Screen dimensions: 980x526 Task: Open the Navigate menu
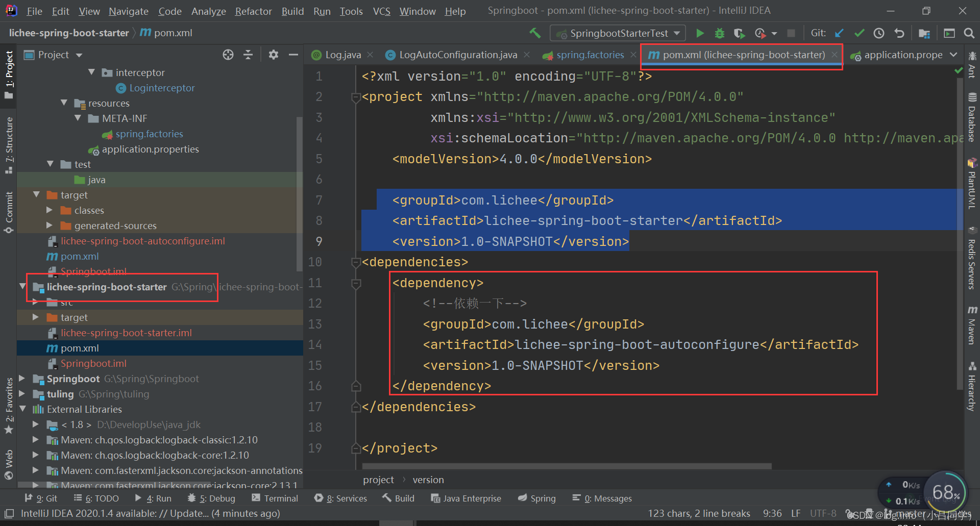(129, 11)
